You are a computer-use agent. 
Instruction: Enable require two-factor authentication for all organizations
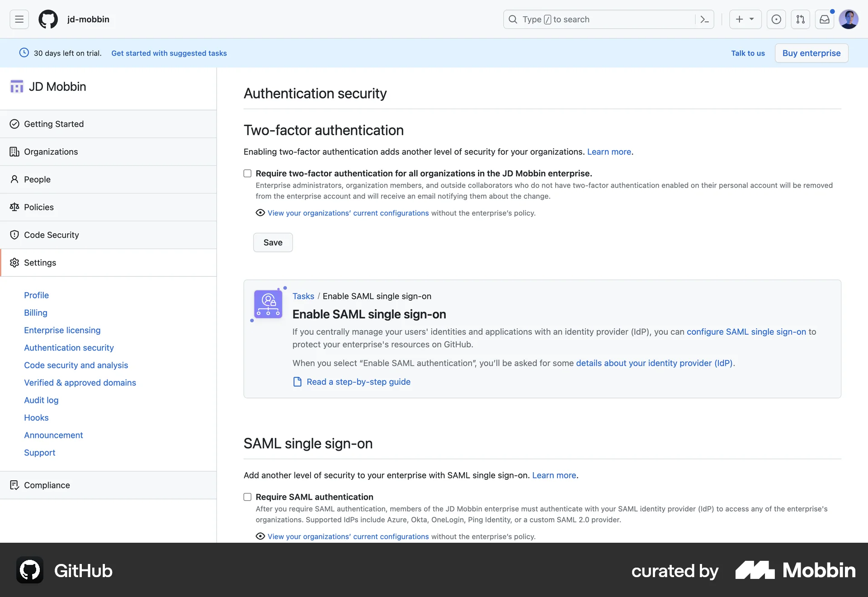pyautogui.click(x=247, y=173)
